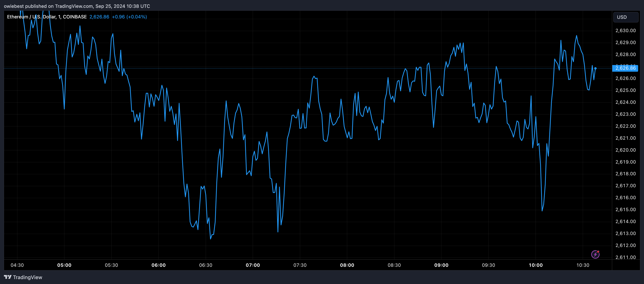Click the last price dot on the line

point(595,68)
